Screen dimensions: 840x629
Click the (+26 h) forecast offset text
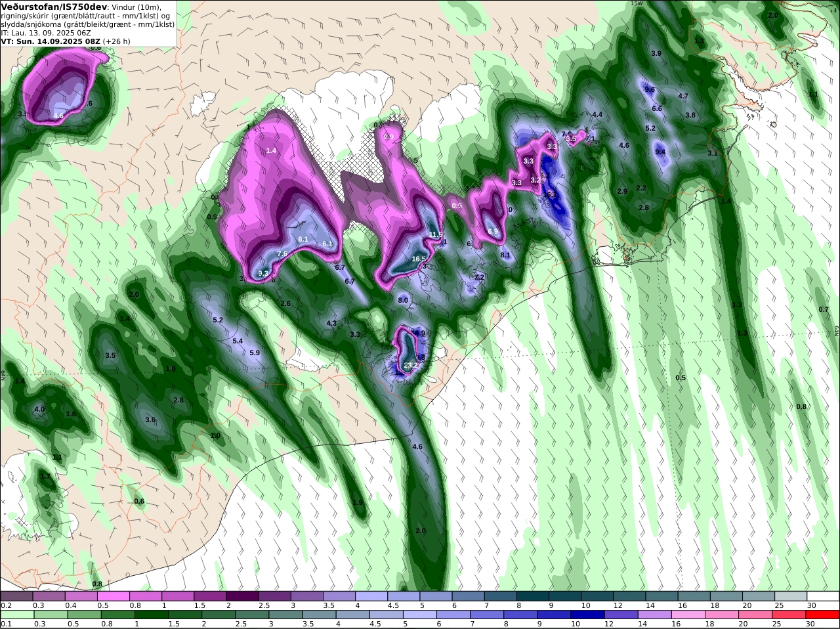click(x=117, y=41)
